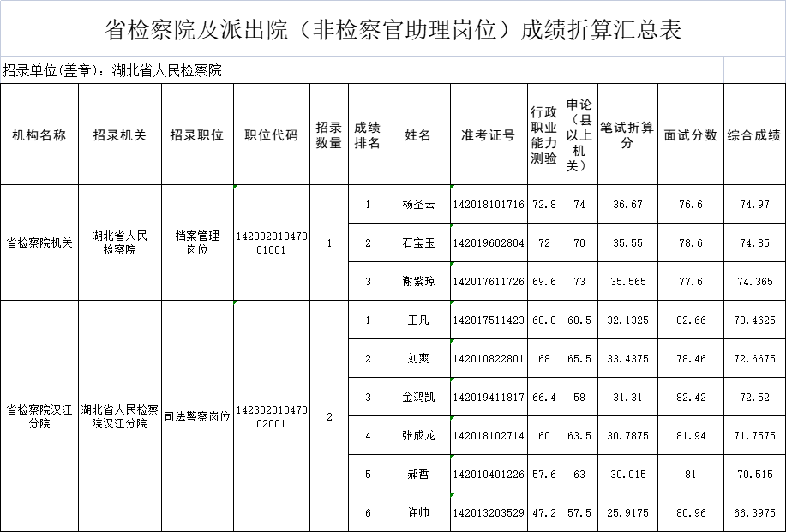Click the 省检察院机关 cell

[39, 242]
